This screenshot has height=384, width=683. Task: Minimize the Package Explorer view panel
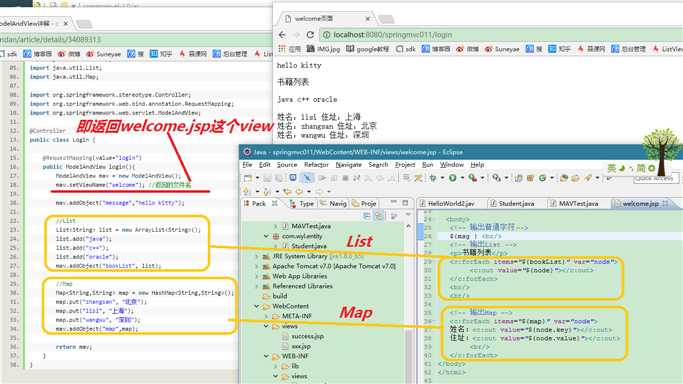pos(394,203)
